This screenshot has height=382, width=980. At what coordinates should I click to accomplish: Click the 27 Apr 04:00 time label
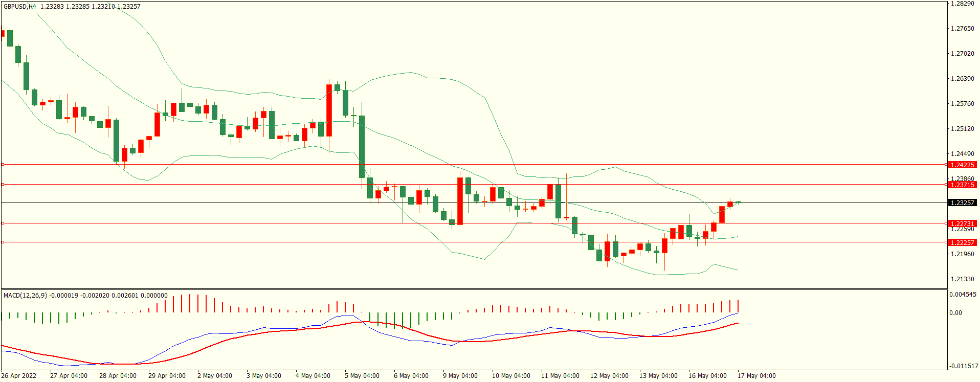tap(69, 376)
